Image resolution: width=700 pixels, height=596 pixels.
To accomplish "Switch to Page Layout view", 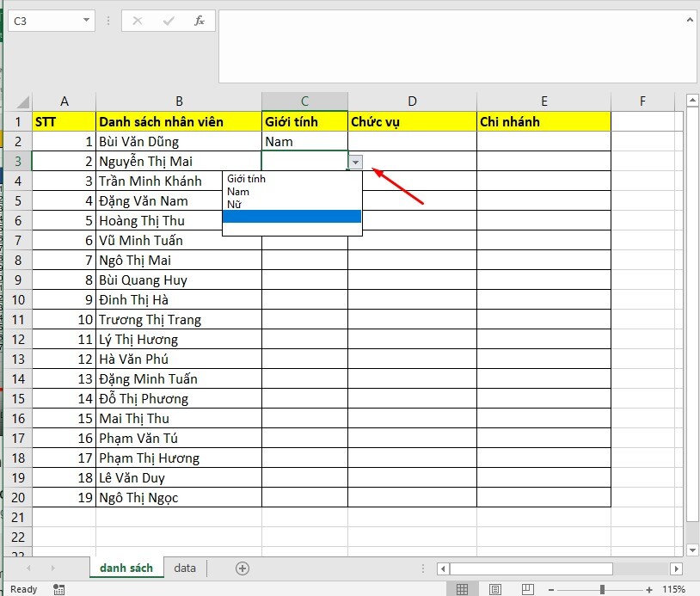I will click(x=494, y=590).
